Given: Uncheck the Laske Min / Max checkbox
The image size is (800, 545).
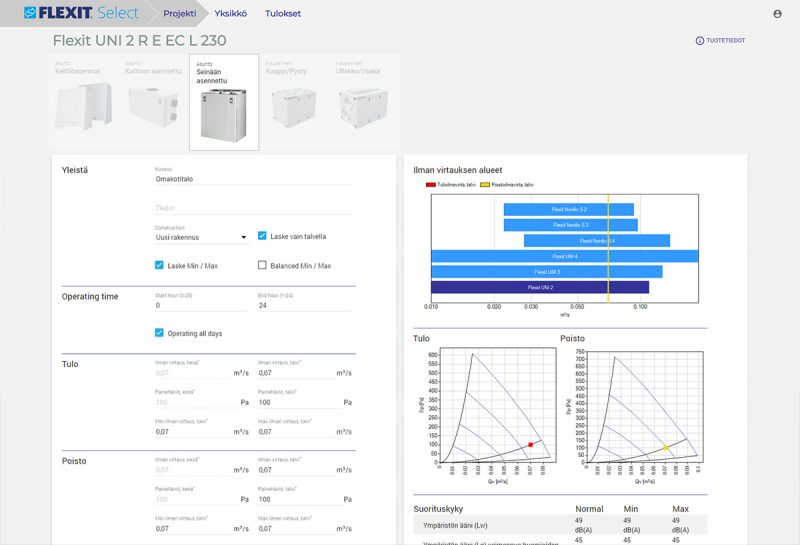Looking at the screenshot, I should pos(159,265).
